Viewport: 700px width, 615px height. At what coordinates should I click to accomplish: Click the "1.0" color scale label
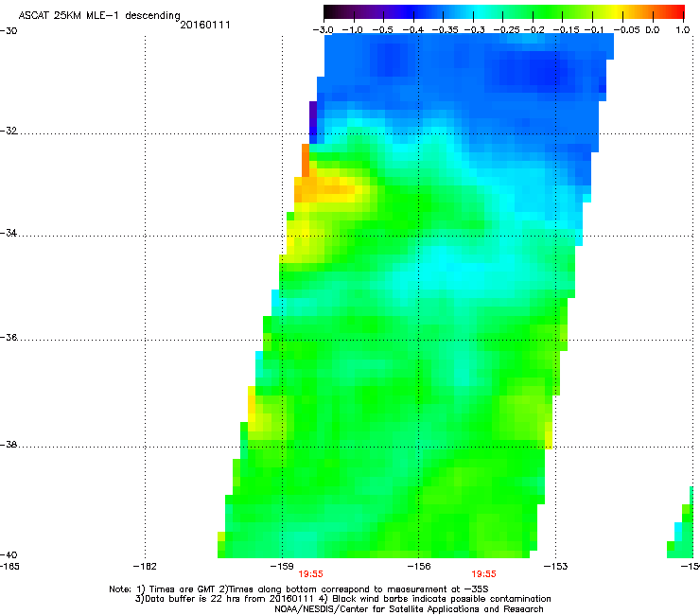683,30
